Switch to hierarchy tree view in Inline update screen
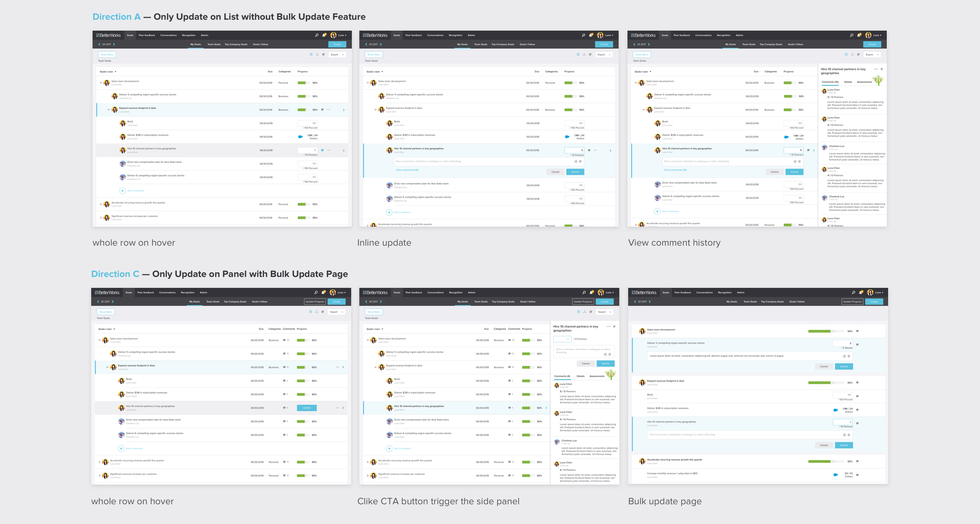The image size is (980, 524). 584,54
